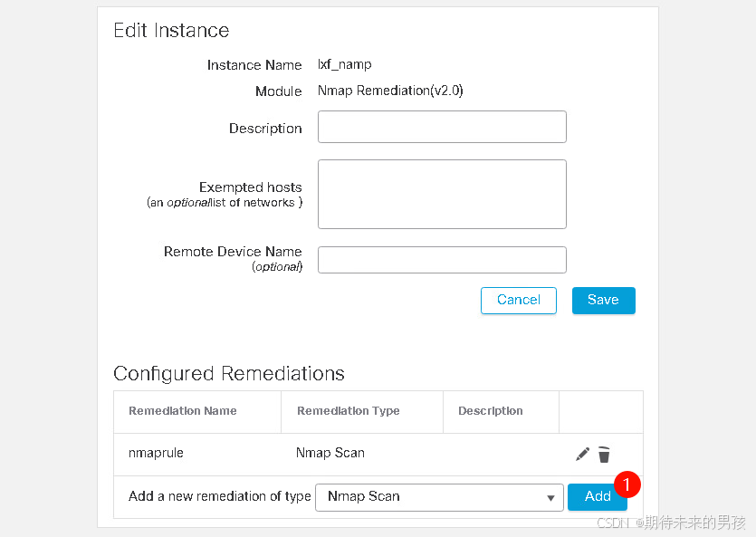Cancel editing the instance
The image size is (756, 537).
pos(518,301)
